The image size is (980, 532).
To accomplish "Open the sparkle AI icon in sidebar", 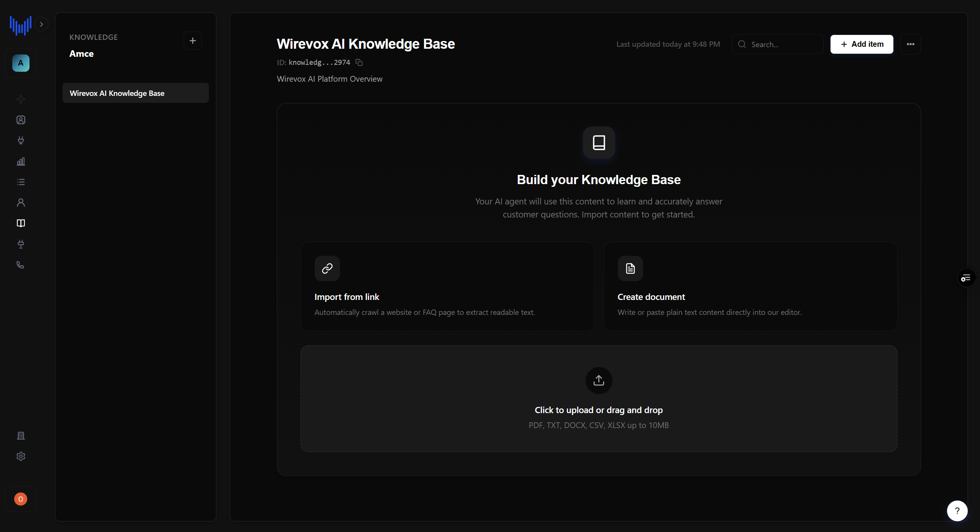I will [x=21, y=99].
